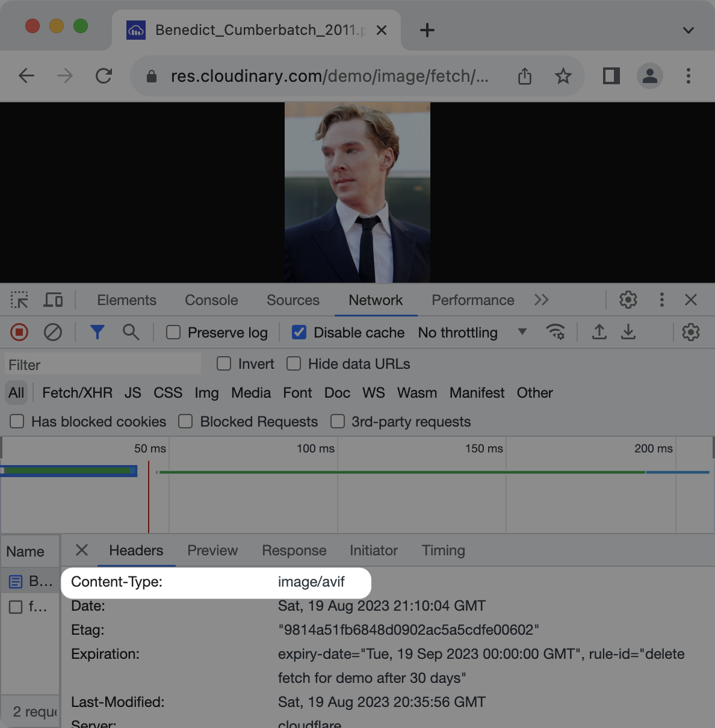Switch to the Console tab
Viewport: 715px width, 728px height.
[211, 300]
